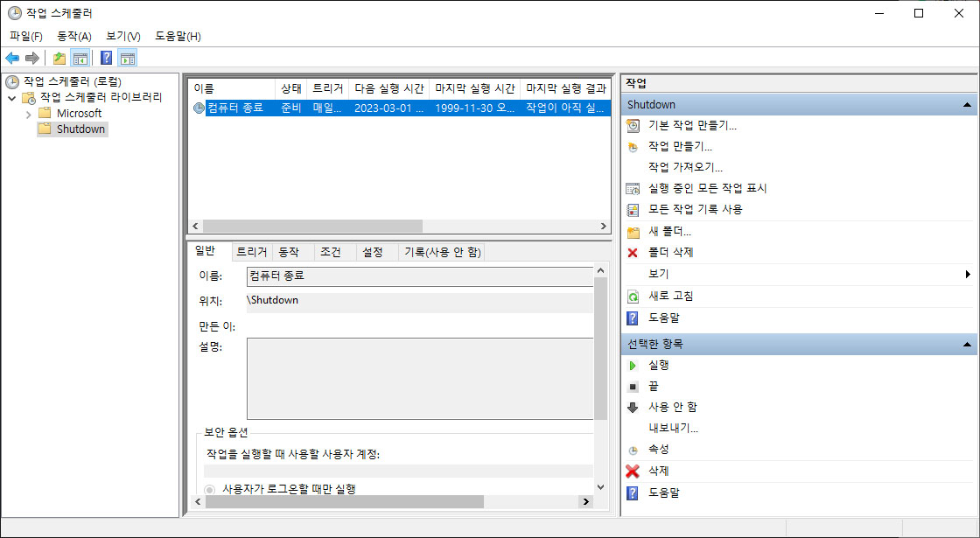This screenshot has height=538, width=980.
Task: Click the blue Help toolbar icon
Action: [x=106, y=58]
